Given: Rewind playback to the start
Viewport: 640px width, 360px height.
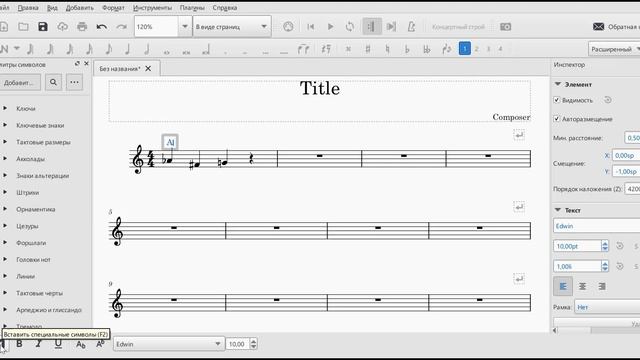Looking at the screenshot, I should (311, 27).
